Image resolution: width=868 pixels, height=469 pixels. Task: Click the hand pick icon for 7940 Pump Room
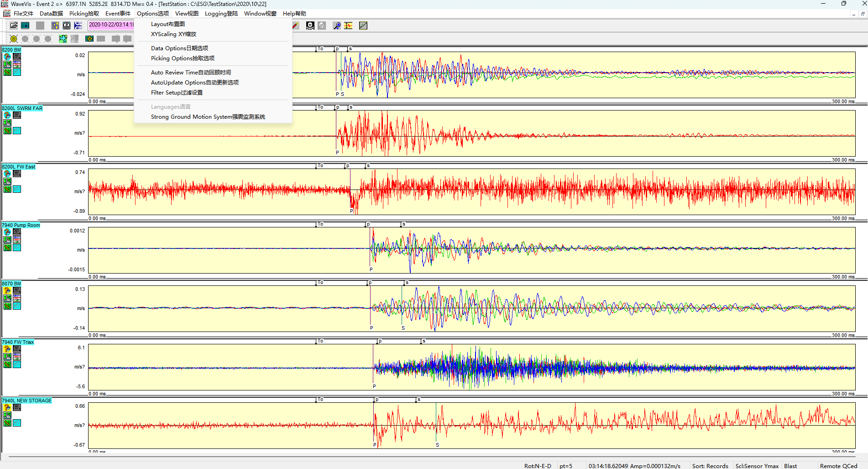[x=7, y=240]
